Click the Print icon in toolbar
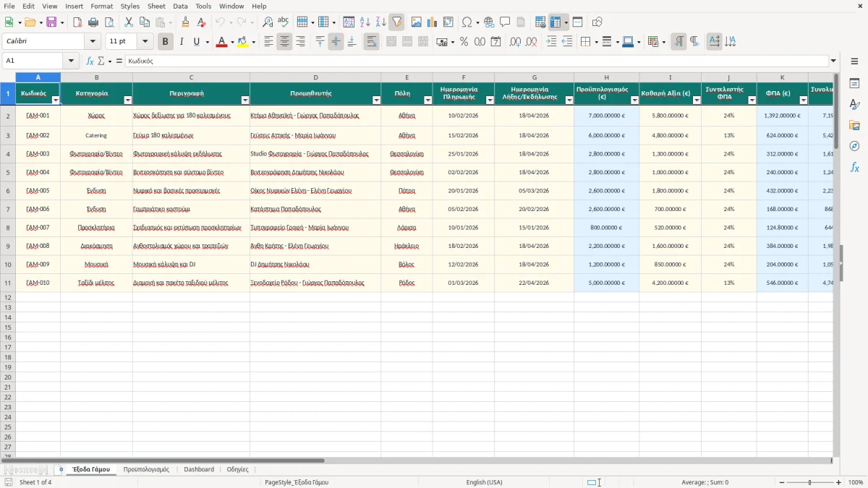This screenshot has width=868, height=488. 93,22
